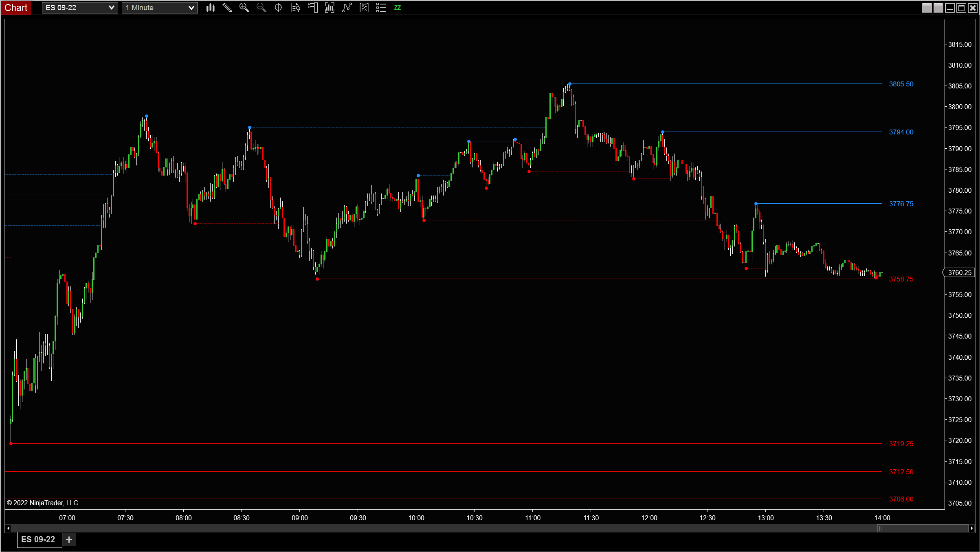
Task: Click the 3800.00 price axis label
Action: pos(960,107)
